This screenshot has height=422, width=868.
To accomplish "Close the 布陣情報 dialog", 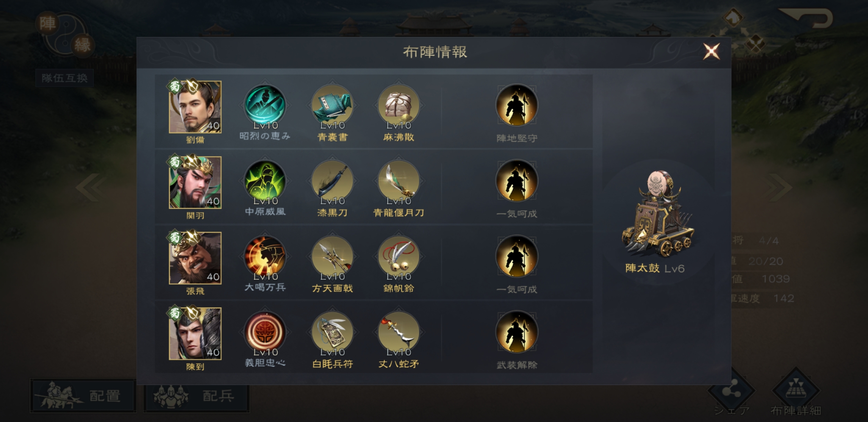I will pos(711,51).
